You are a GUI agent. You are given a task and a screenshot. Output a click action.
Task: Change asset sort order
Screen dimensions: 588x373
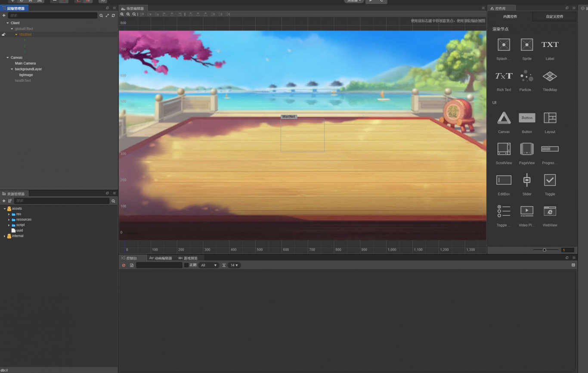coord(10,201)
